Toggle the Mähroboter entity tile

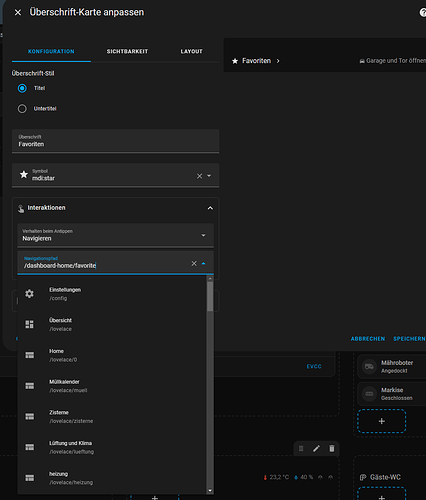pyautogui.click(x=392, y=367)
